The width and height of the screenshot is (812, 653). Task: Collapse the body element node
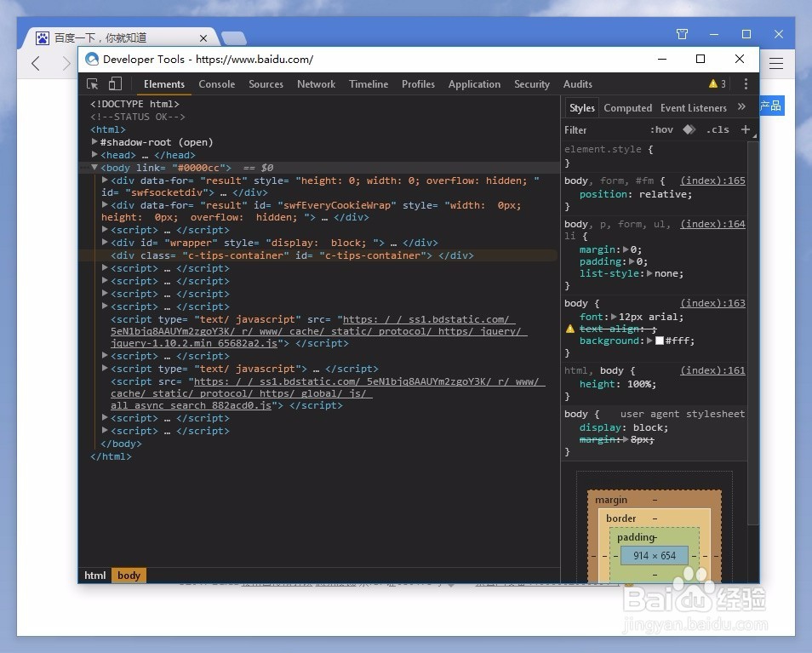[x=94, y=167]
